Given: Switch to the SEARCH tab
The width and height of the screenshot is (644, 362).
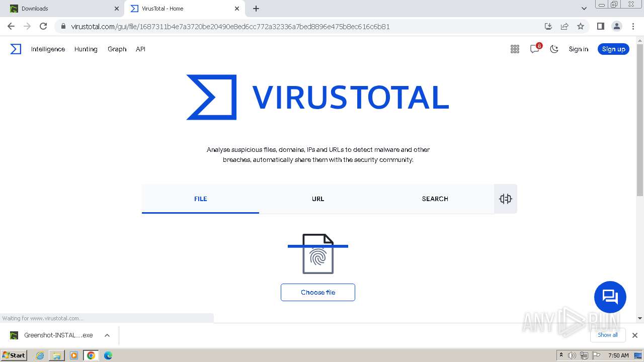Looking at the screenshot, I should [435, 199].
